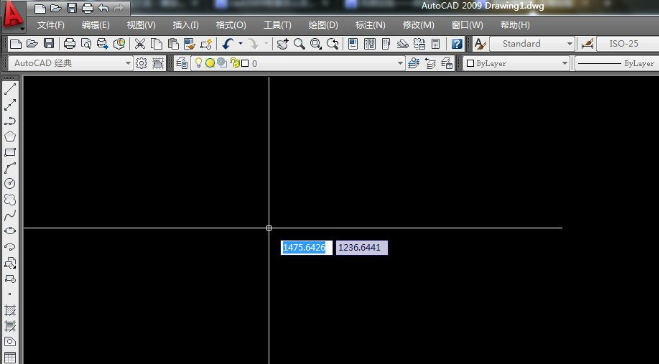Click the workspace settings gear button
659x364 pixels.
coord(141,63)
